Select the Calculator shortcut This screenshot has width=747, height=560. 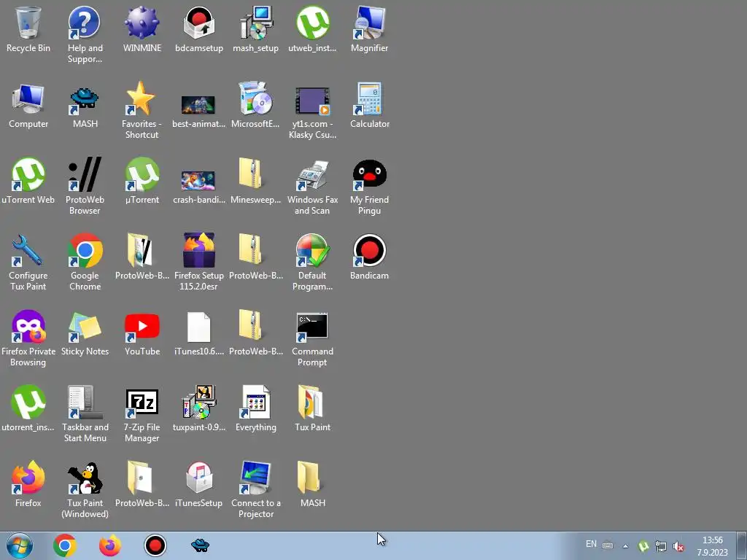369,98
